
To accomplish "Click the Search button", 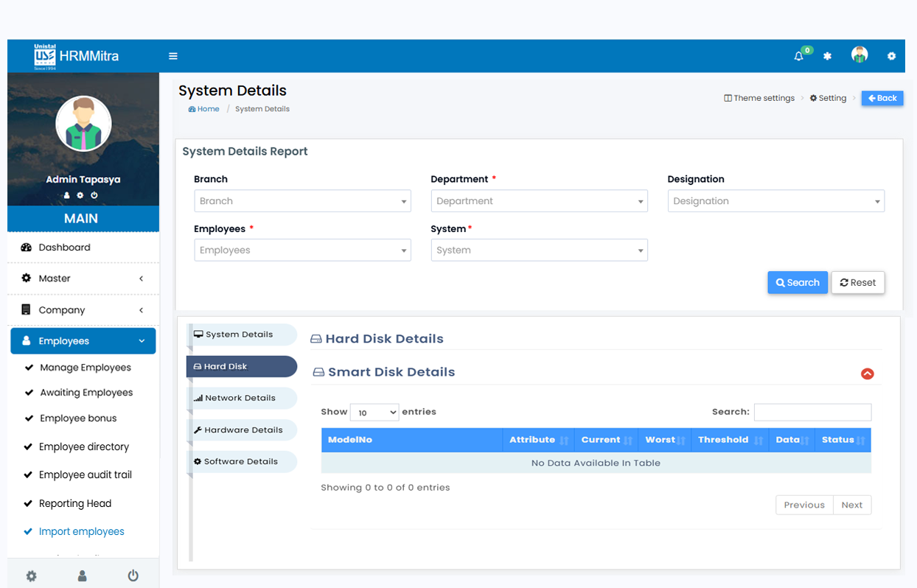I will (797, 283).
